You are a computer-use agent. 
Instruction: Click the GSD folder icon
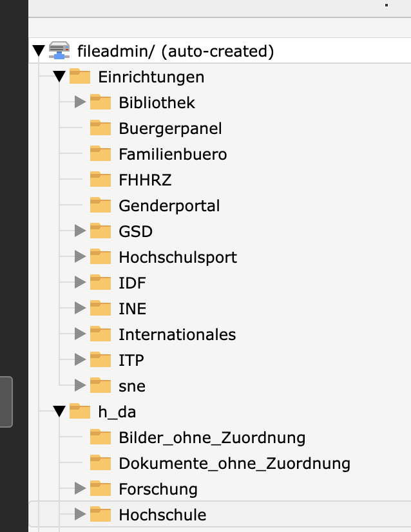click(x=100, y=231)
